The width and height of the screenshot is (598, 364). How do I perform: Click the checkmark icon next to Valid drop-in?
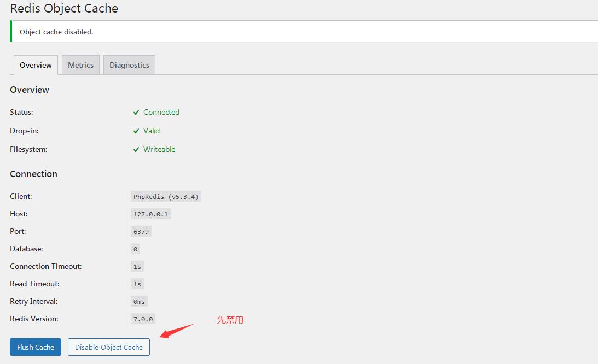[x=136, y=131]
